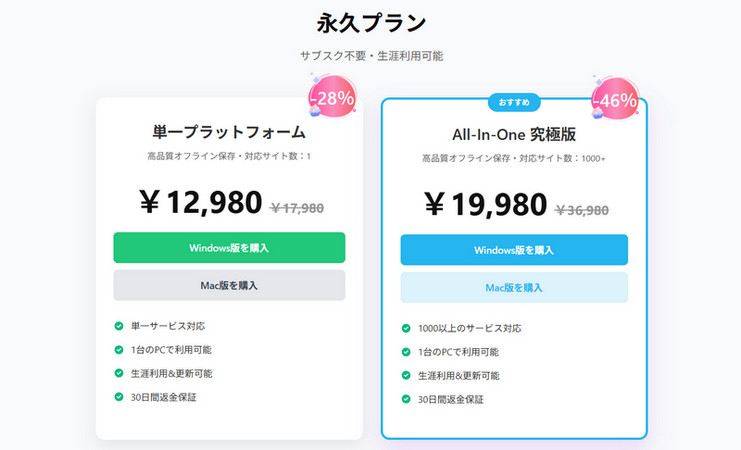
Task: Click the check icon beside 30日間返金保証 in left card
Action: point(119,397)
